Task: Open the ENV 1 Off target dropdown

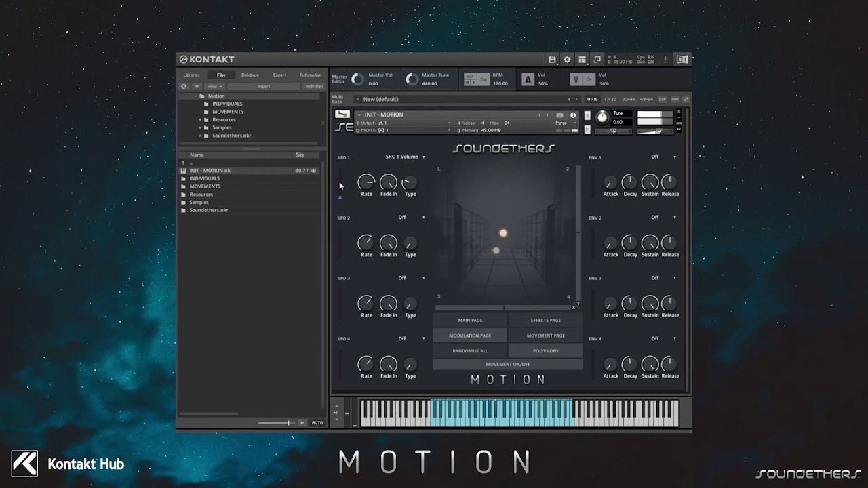Action: (x=664, y=157)
